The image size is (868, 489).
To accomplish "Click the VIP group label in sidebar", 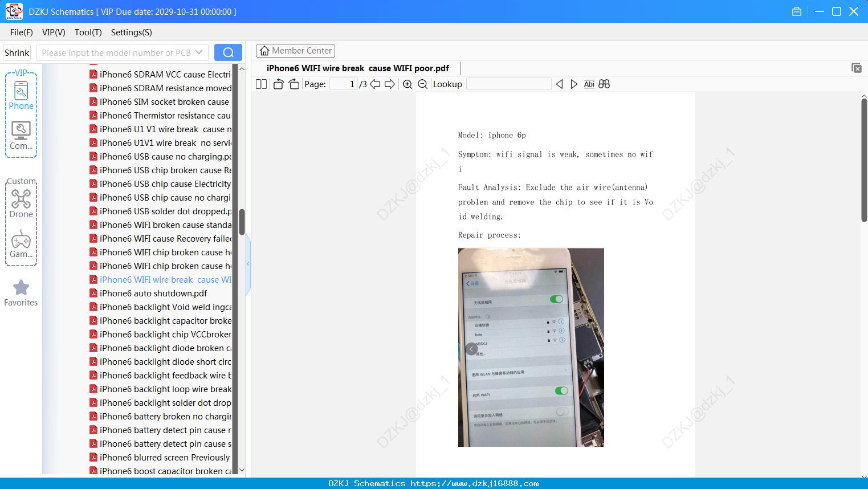I will (21, 73).
